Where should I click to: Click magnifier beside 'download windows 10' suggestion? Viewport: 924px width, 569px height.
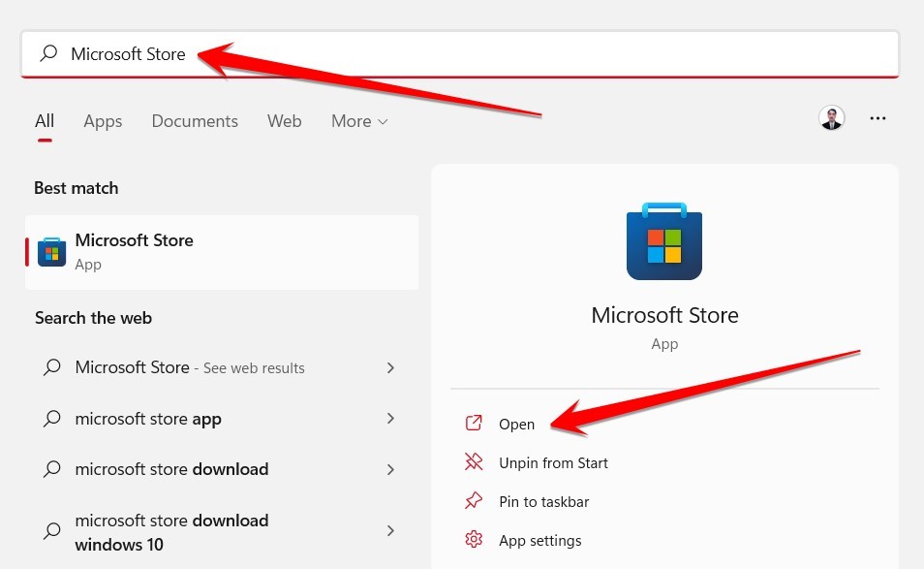52,531
